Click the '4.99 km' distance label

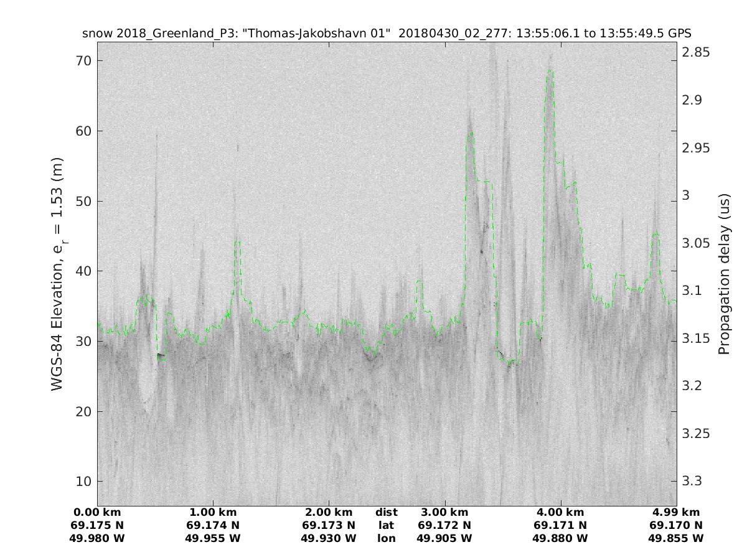675,512
